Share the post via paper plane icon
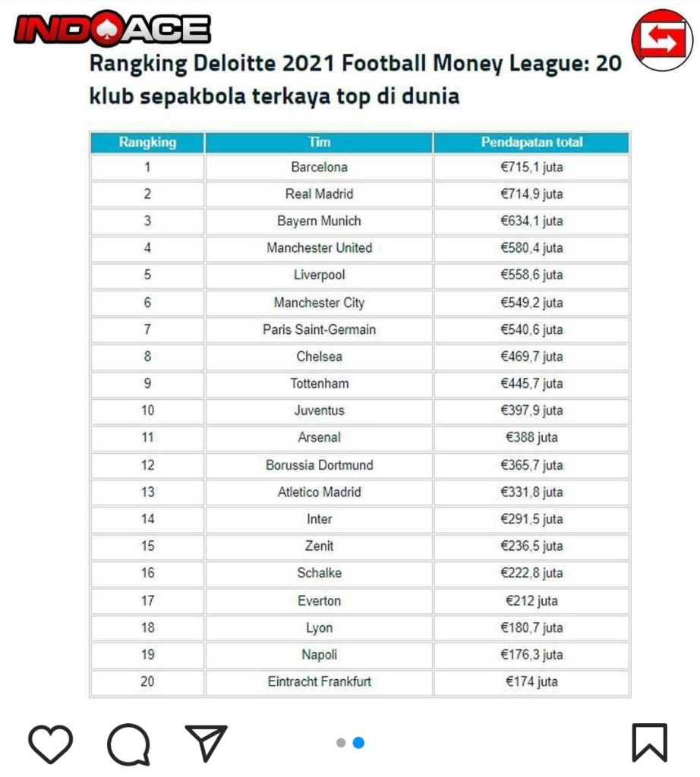This screenshot has width=700, height=777. point(206,744)
